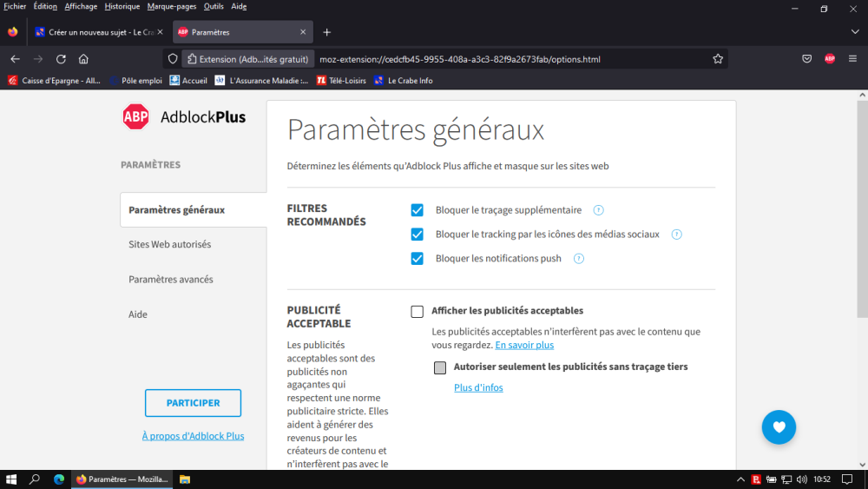Screen dimensions: 868x489
Task: Open À propos d'Adblock Plus link
Action: pyautogui.click(x=194, y=436)
